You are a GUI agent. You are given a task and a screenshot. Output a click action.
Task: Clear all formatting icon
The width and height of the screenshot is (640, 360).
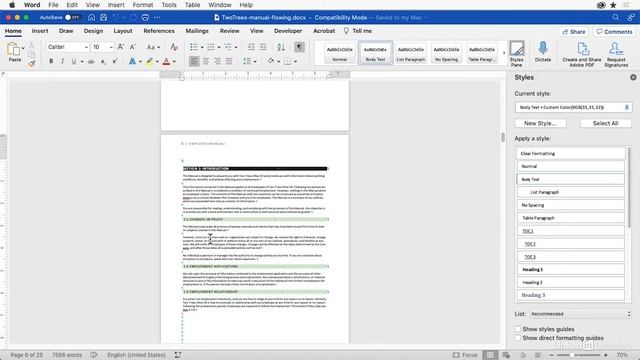tap(174, 47)
